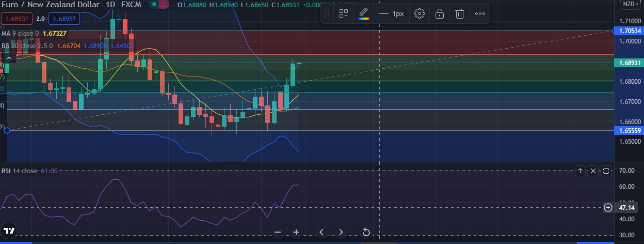Open the drawing templates icon in the toolbar
Screen dimensions: 644x244
(343, 14)
